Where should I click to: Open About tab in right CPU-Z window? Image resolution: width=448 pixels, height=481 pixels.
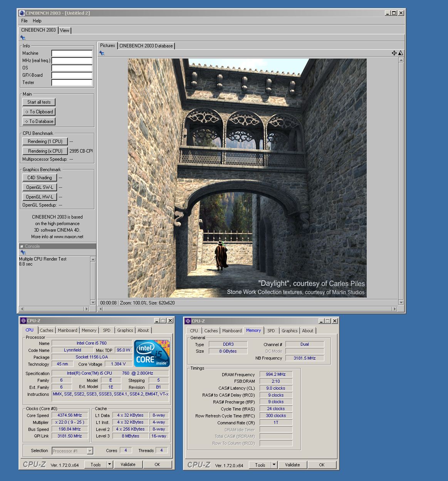pos(308,331)
